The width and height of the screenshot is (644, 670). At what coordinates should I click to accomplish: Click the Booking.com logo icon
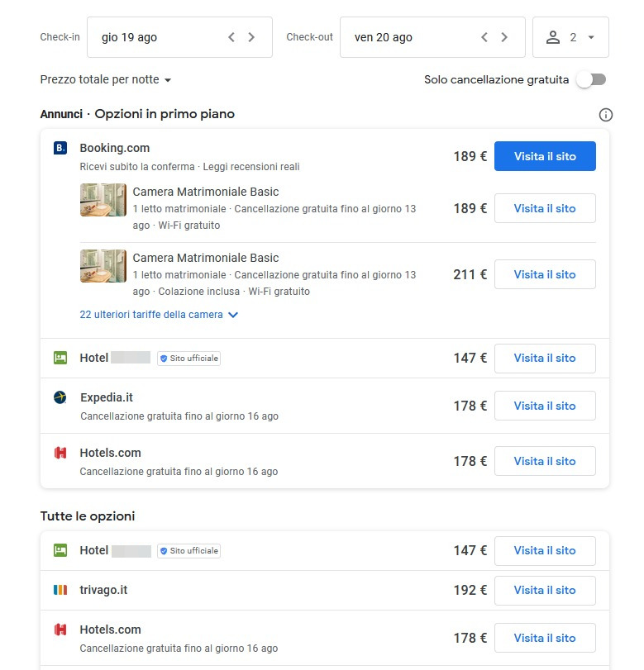(60, 148)
